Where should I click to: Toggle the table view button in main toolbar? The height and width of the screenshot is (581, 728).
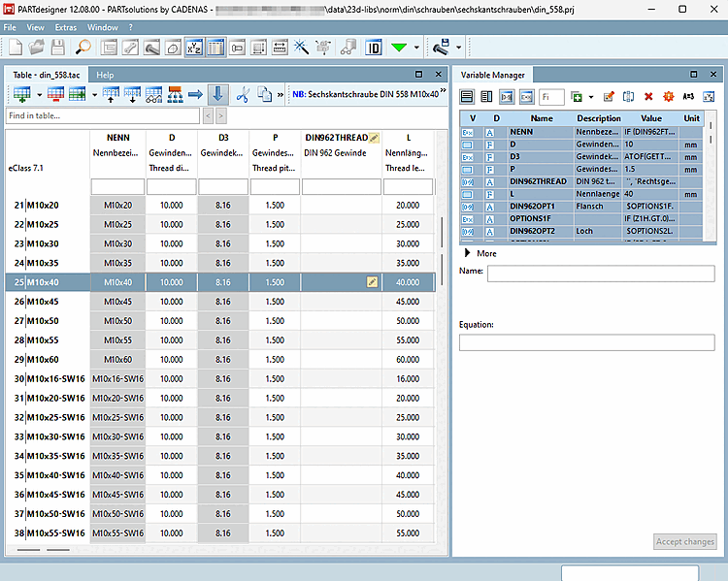[215, 47]
